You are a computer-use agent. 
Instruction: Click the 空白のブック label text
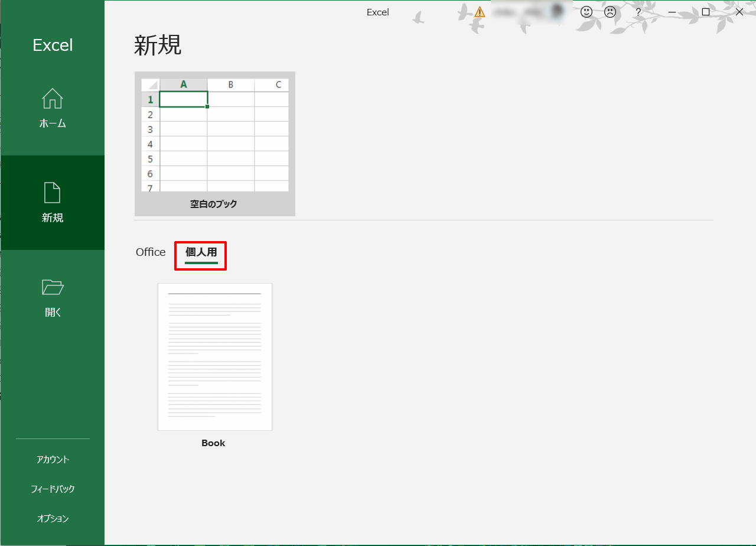tap(214, 204)
